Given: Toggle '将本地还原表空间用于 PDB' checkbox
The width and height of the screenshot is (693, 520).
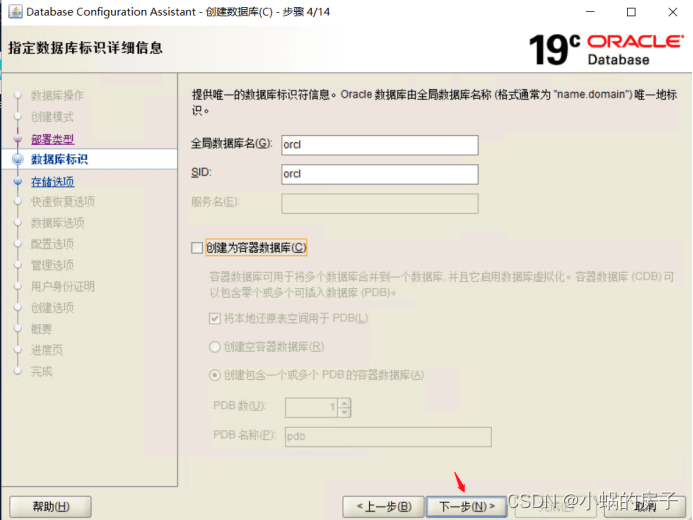Looking at the screenshot, I should point(215,318).
